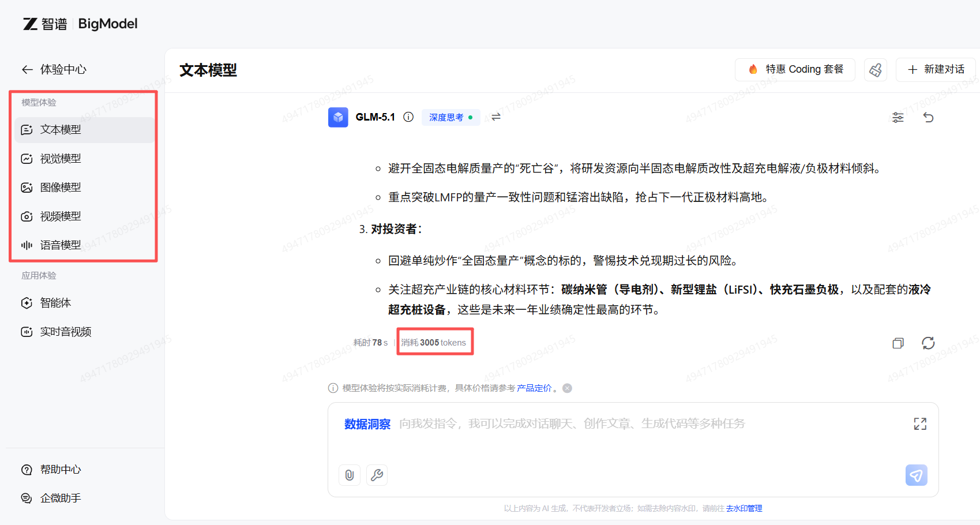Switch model using the swap arrows icon
The image size is (980, 525).
(496, 117)
